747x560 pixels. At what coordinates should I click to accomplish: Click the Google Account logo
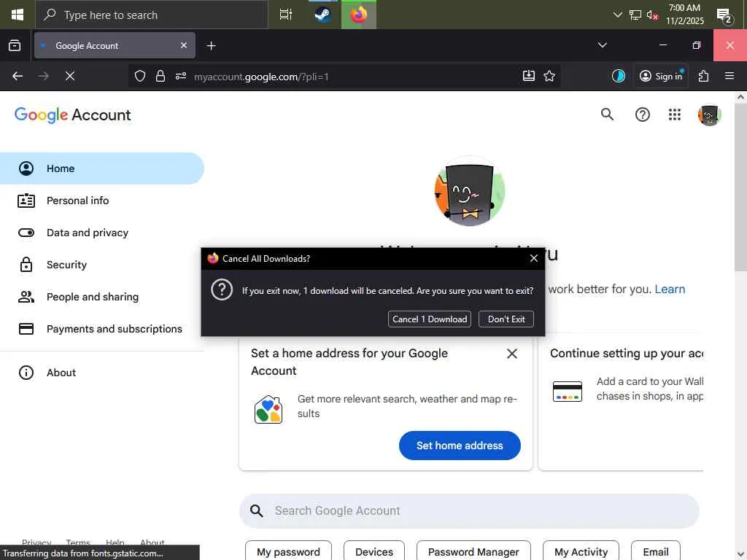coord(72,114)
